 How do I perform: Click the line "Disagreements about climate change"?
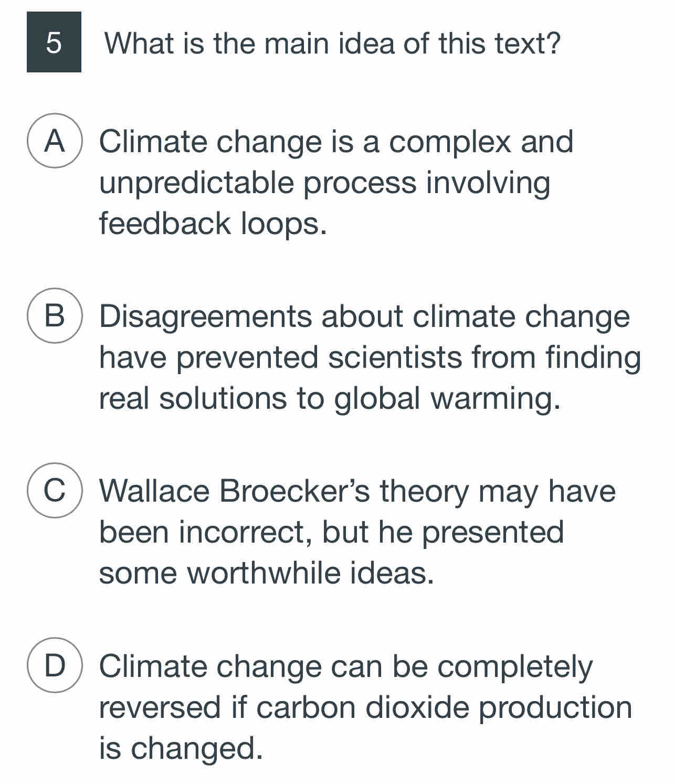[364, 316]
